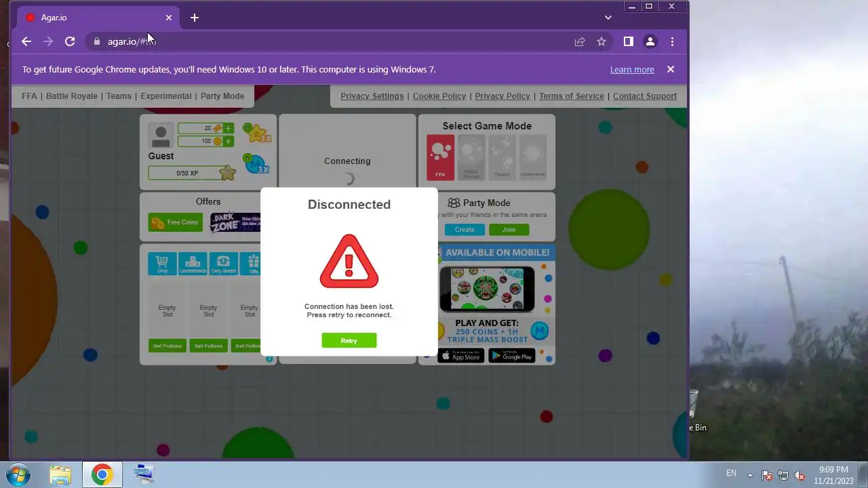868x488 pixels.
Task: Click the 3X mass boost icon
Action: coord(257,164)
